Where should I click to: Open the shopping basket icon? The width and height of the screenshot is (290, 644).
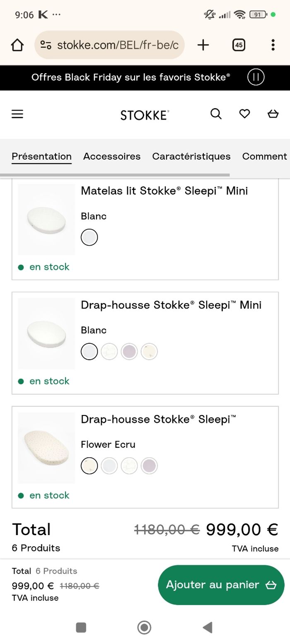click(x=273, y=114)
